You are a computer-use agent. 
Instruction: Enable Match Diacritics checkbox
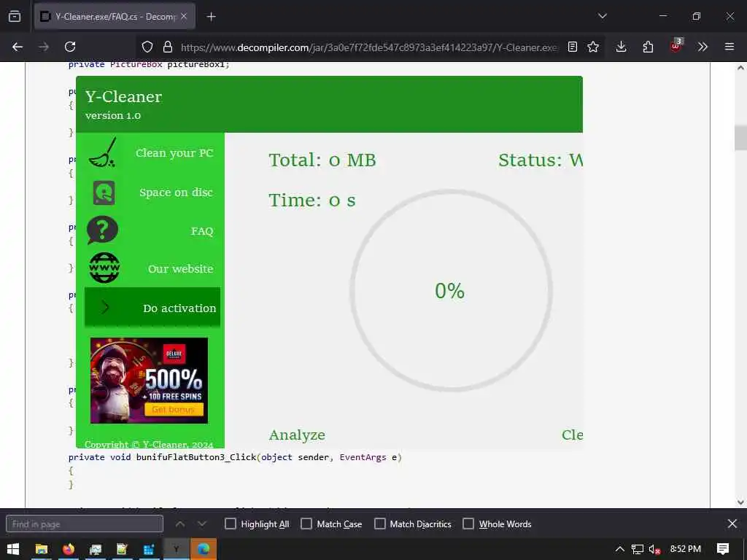click(x=379, y=524)
